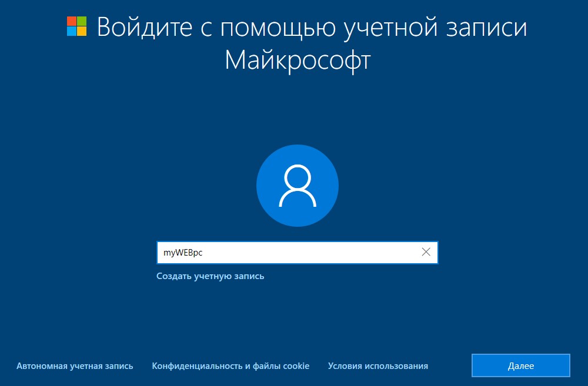
Task: Click the Microsoft logo in the heading
Action: [77, 26]
